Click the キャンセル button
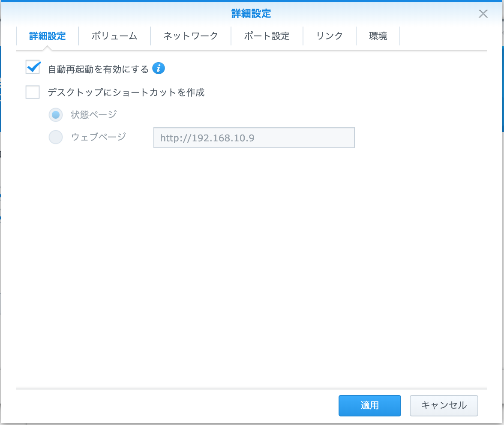The width and height of the screenshot is (504, 425). pyautogui.click(x=444, y=405)
